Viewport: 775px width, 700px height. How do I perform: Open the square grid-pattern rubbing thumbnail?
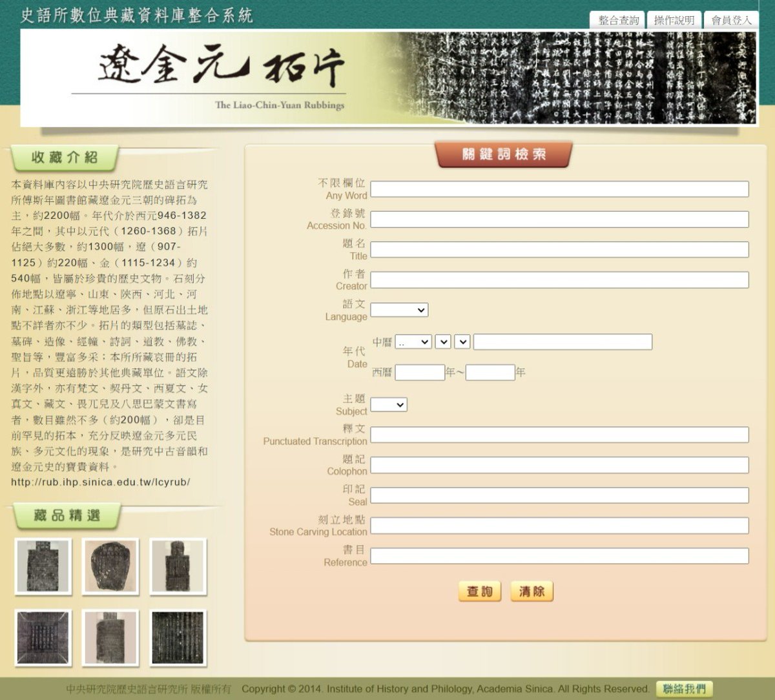tap(43, 638)
